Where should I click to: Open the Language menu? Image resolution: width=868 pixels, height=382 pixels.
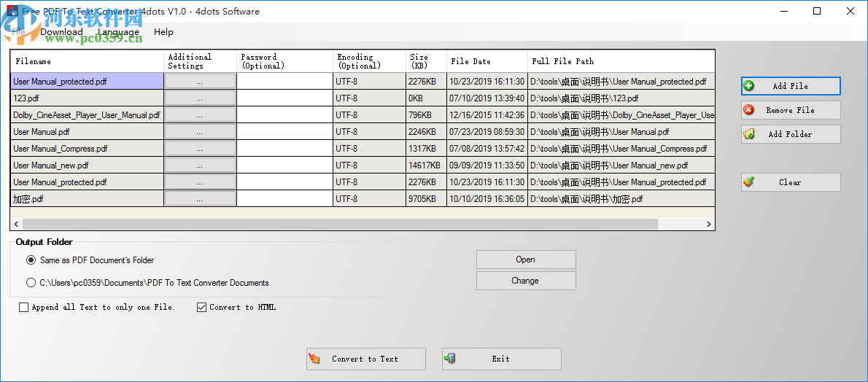click(x=118, y=31)
